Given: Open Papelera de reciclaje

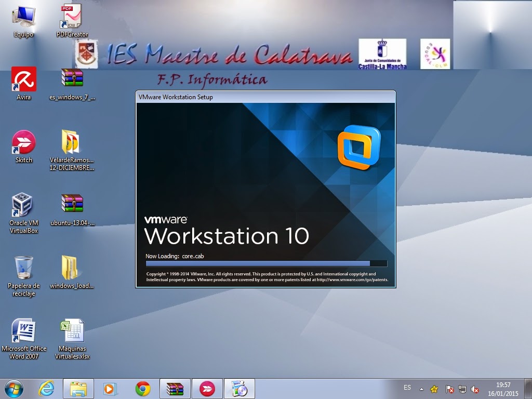Looking at the screenshot, I should pyautogui.click(x=24, y=276).
